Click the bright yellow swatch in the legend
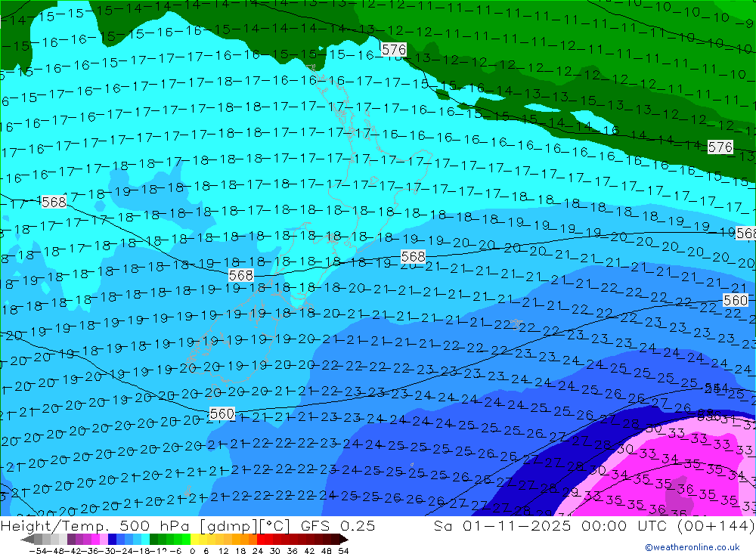The height and width of the screenshot is (554, 756). [195, 540]
